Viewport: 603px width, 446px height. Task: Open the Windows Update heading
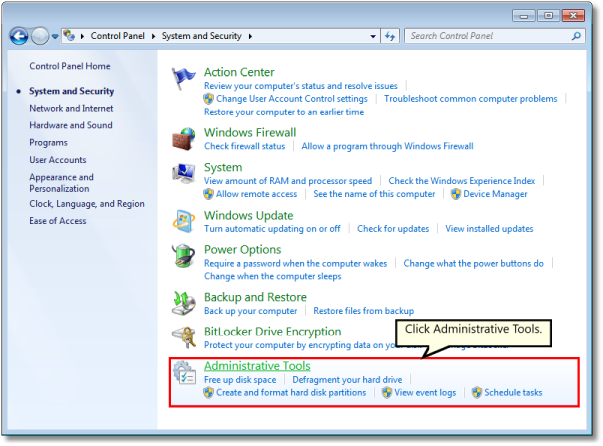[x=248, y=216]
